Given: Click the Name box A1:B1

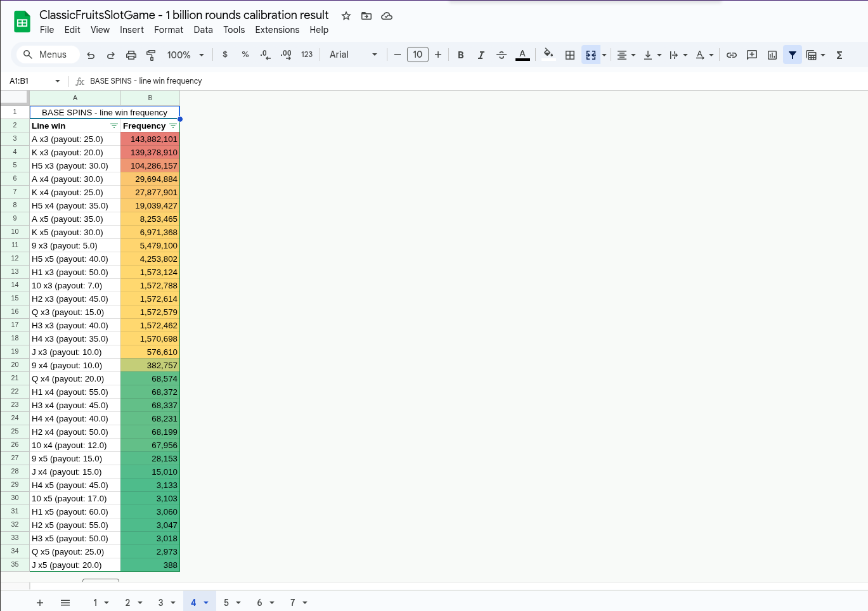Looking at the screenshot, I should (x=35, y=81).
